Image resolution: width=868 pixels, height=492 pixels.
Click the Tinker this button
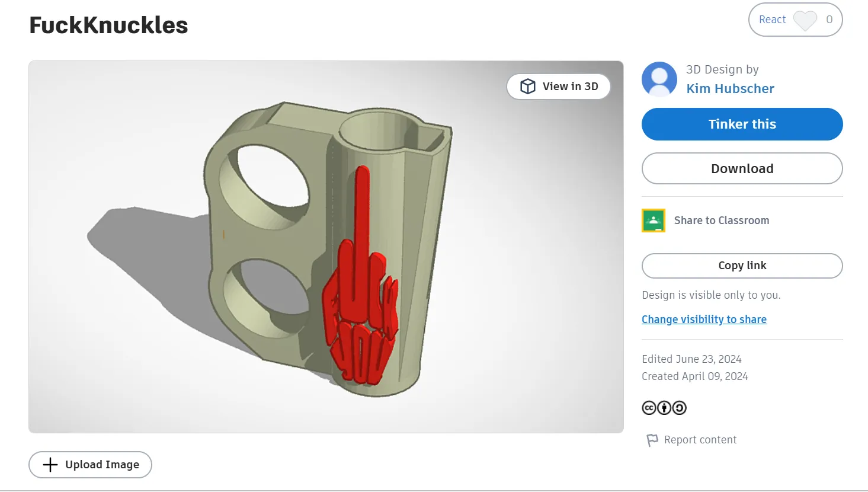(742, 124)
